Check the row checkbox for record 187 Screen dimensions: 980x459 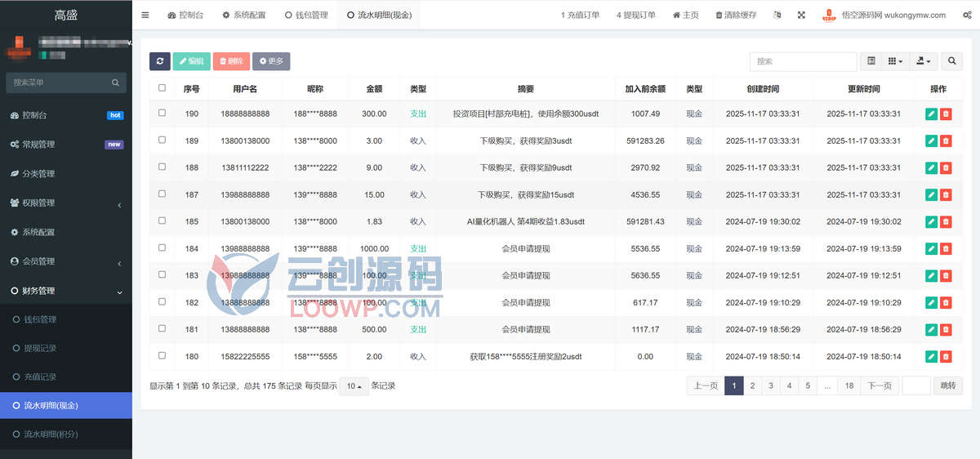pyautogui.click(x=162, y=194)
